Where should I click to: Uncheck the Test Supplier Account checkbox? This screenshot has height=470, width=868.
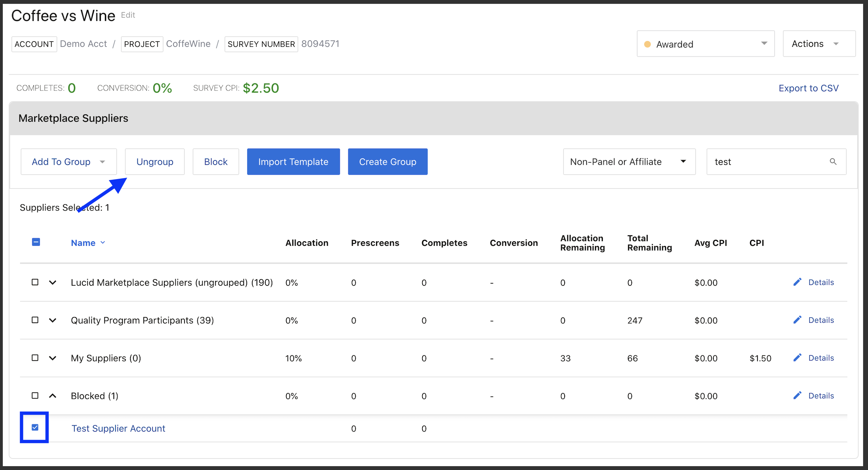click(35, 427)
